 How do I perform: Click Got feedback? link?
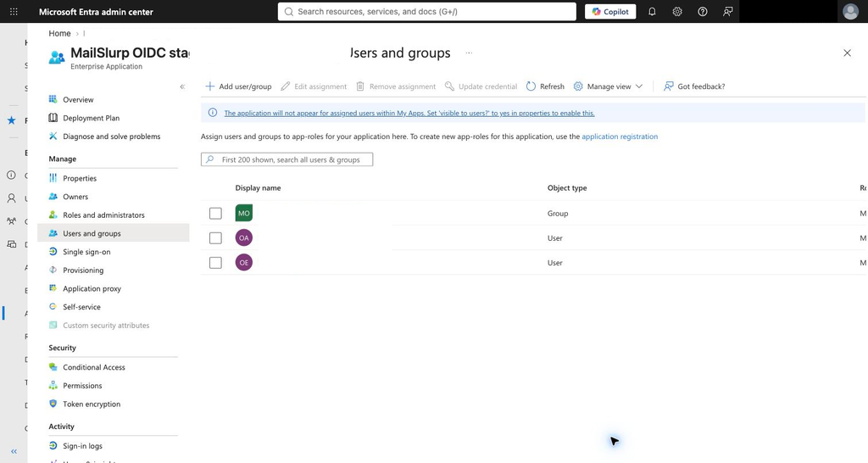coord(694,86)
